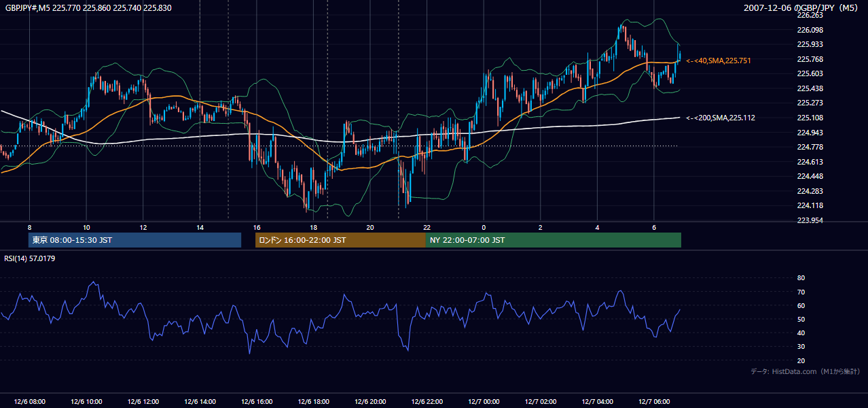Click hour label 14 under price chart

[200, 227]
